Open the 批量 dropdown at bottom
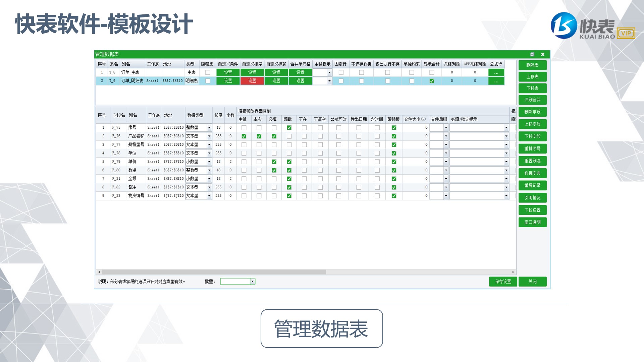 pos(253,282)
